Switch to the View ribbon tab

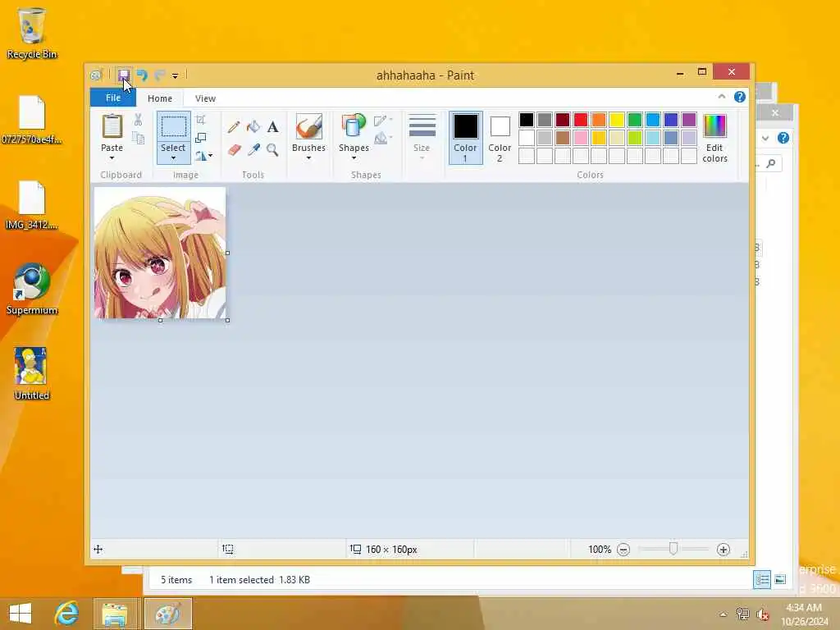pyautogui.click(x=205, y=98)
